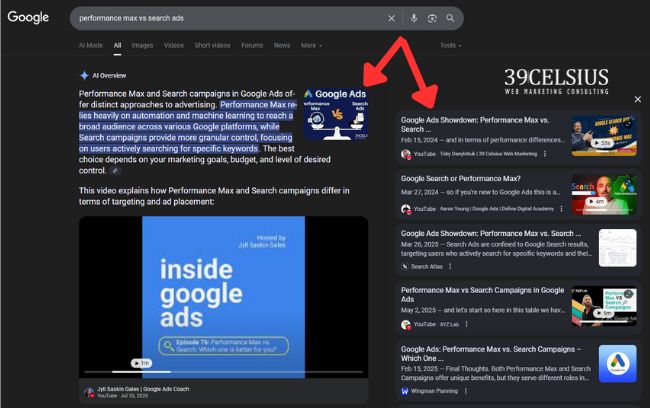
Task: Play the inside google ads video
Action: pyautogui.click(x=223, y=296)
